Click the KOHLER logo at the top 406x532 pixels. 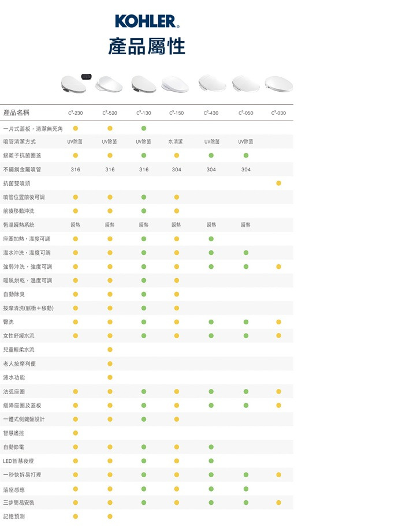[x=147, y=22]
